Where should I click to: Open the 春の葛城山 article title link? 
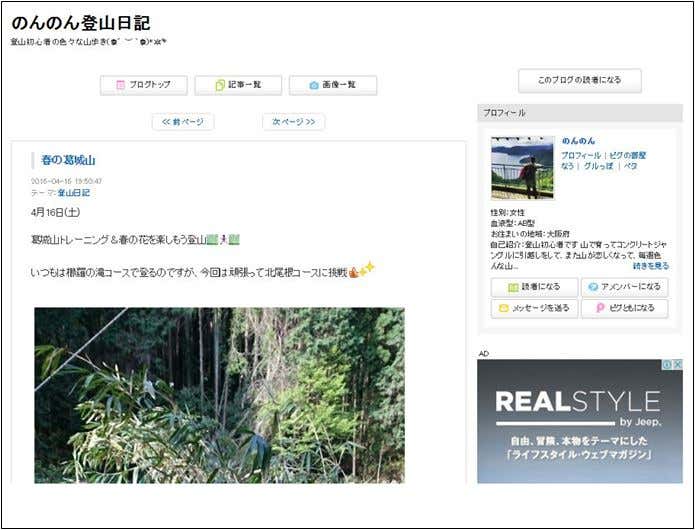[x=68, y=160]
